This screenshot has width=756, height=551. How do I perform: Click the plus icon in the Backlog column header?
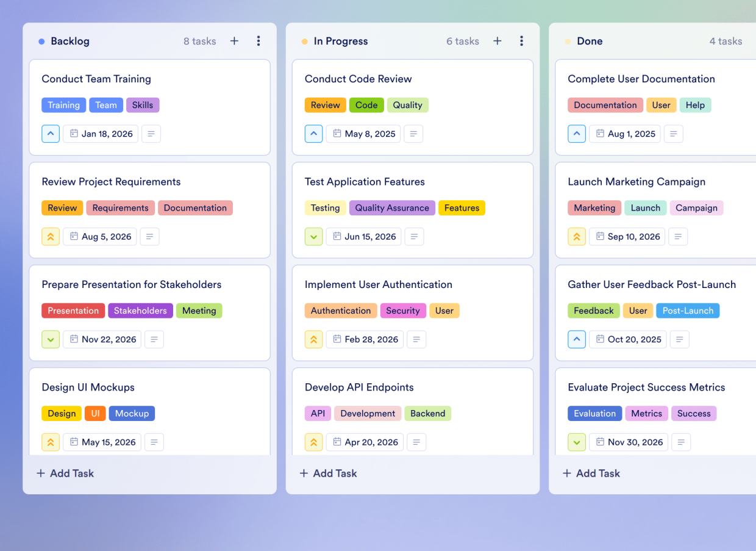[x=234, y=41]
